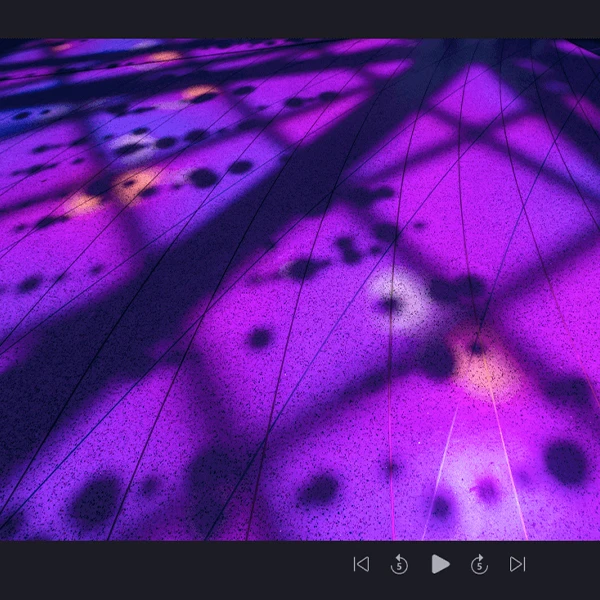
Task: Skip to the previous clip
Action: [x=361, y=564]
